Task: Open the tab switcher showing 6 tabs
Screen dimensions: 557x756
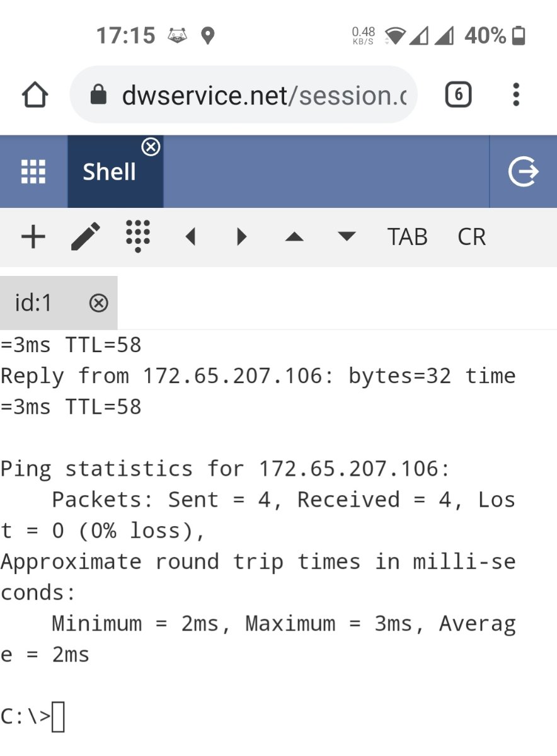Action: [x=458, y=95]
